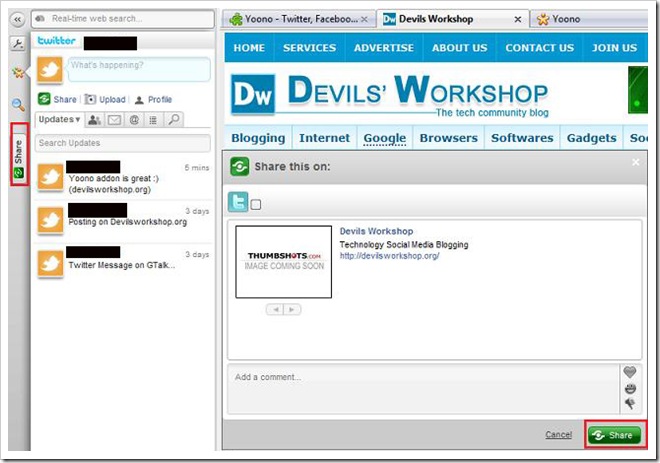The height and width of the screenshot is (463, 660).
Task: Click the orange Twitter avatar beside status box
Action: 50,69
